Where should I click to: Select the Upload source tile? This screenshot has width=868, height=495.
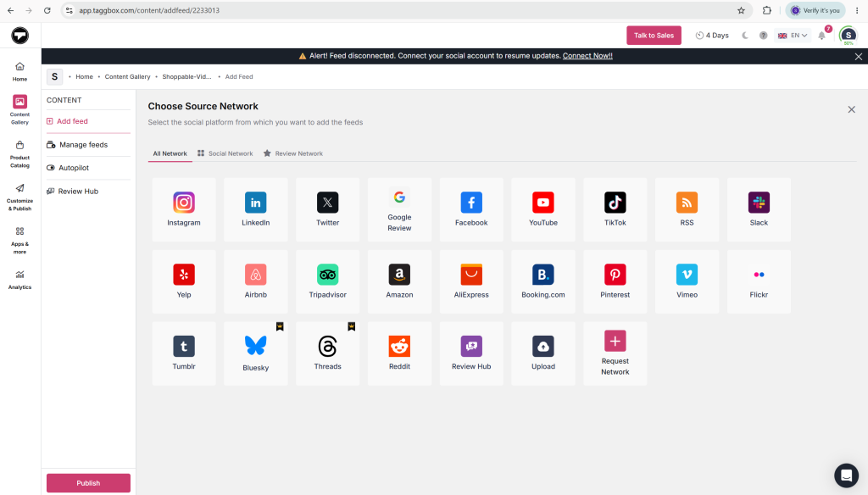pos(543,353)
